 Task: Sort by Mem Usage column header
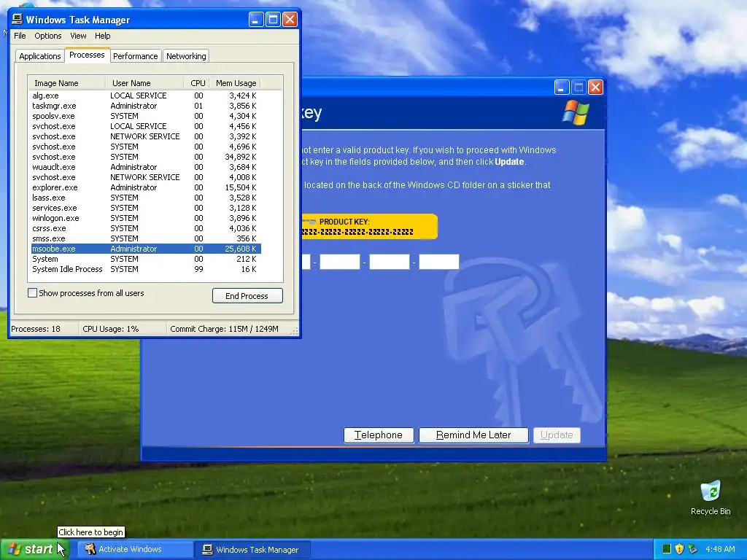(236, 83)
